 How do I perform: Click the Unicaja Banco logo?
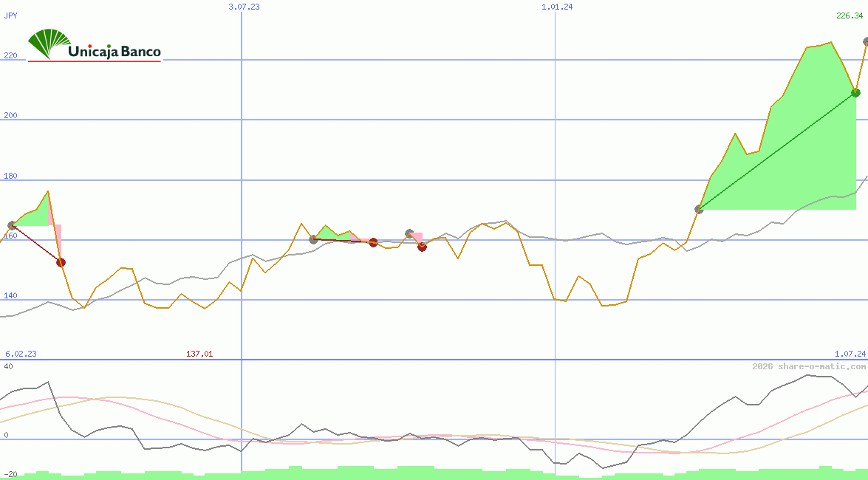coord(94,46)
